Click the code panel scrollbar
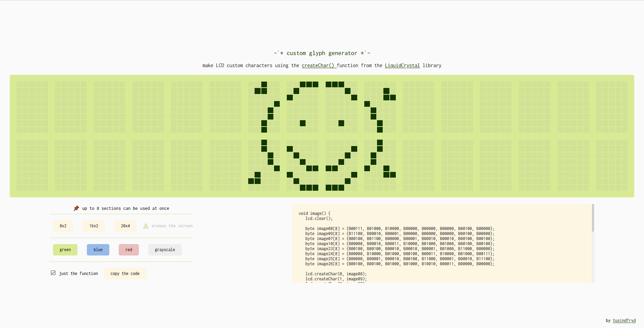Viewport: 644px width, 328px height. pyautogui.click(x=593, y=218)
